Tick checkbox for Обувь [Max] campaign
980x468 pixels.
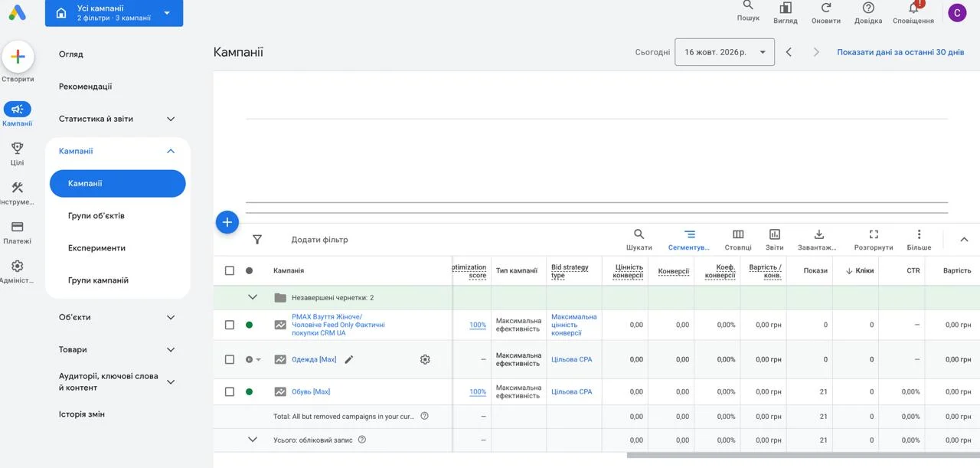point(230,391)
